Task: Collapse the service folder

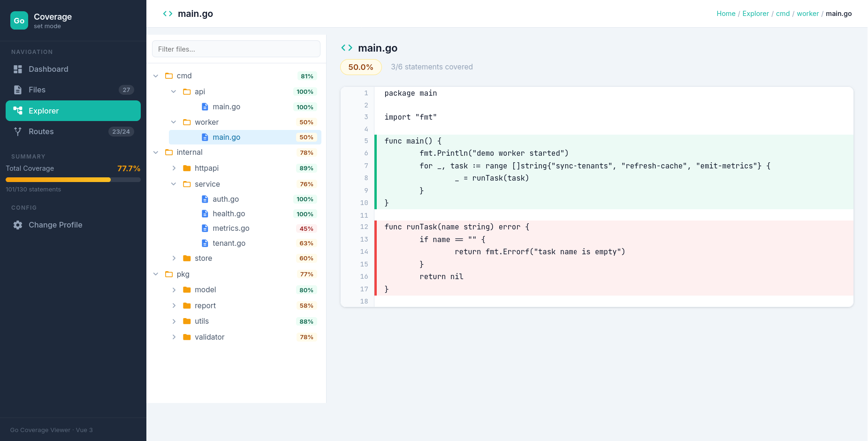Action: [174, 184]
